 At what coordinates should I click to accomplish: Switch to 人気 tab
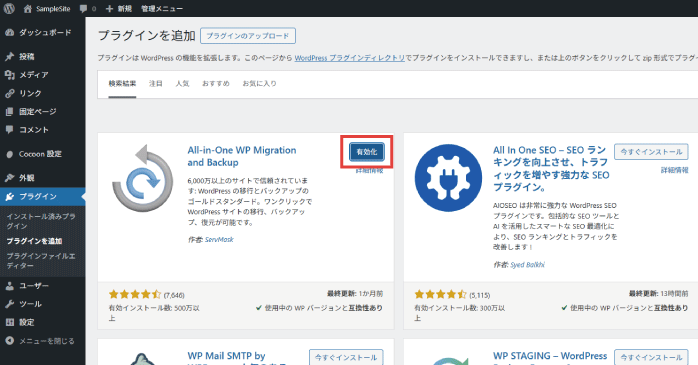tap(182, 83)
